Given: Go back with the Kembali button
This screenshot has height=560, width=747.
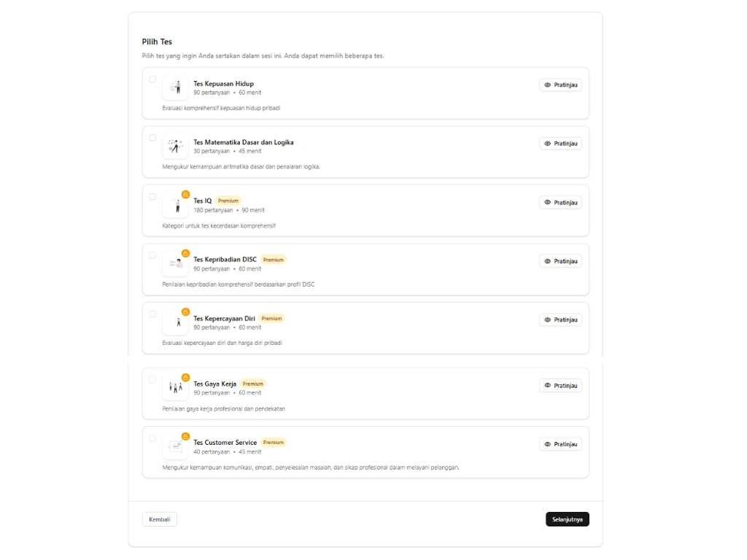Looking at the screenshot, I should [159, 519].
